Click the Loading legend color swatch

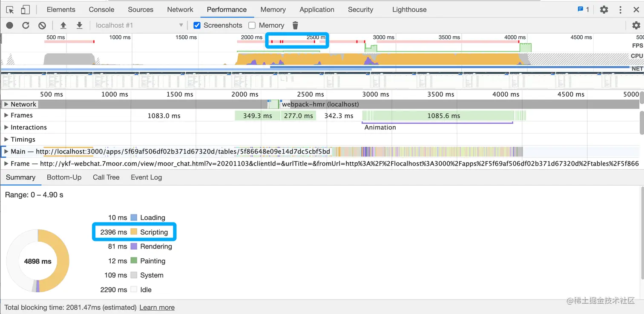pos(134,217)
